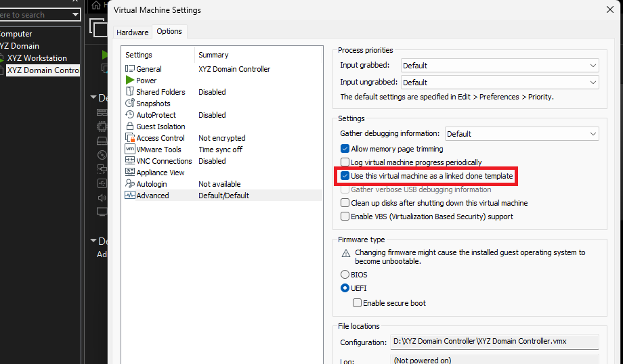Select the VMware Tools vm icon
This screenshot has height=364, width=623.
[x=130, y=150]
